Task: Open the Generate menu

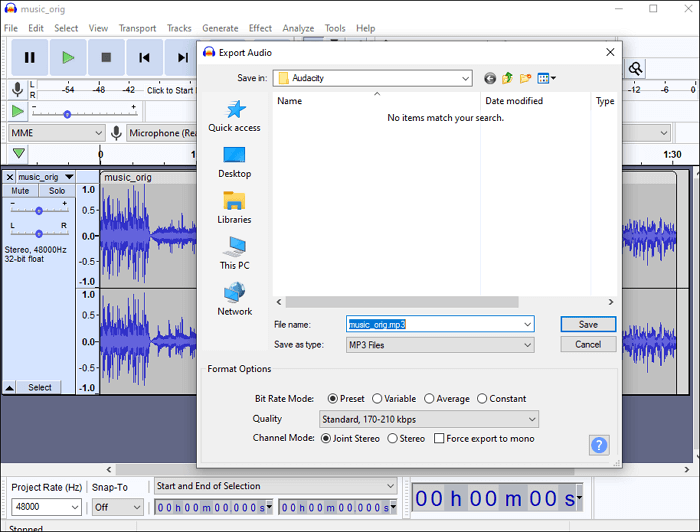Action: pos(220,28)
